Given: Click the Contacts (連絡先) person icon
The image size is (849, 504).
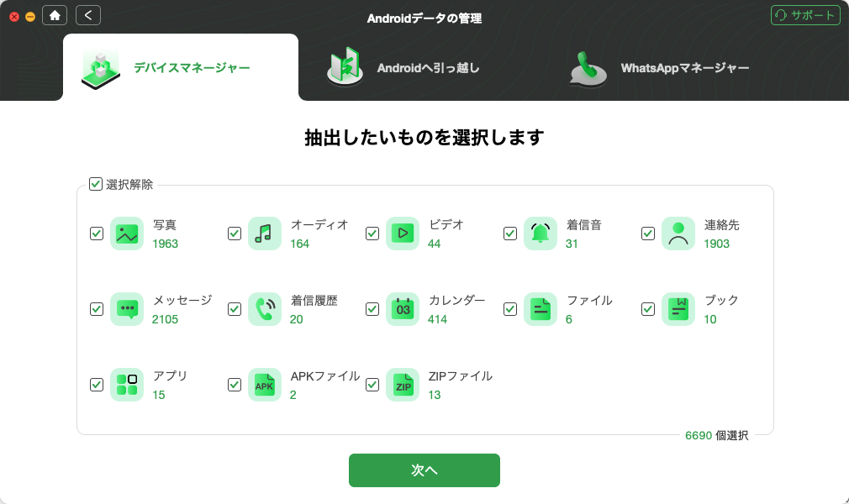Looking at the screenshot, I should 678,234.
